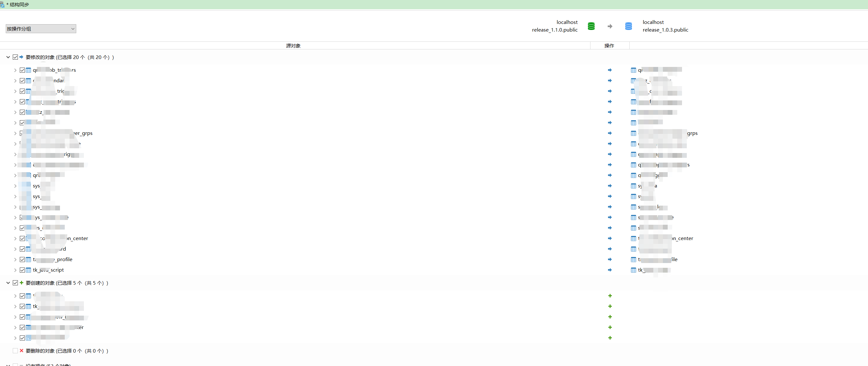
Task: Uncheck the checkbox of row ending rd
Action: (22, 249)
